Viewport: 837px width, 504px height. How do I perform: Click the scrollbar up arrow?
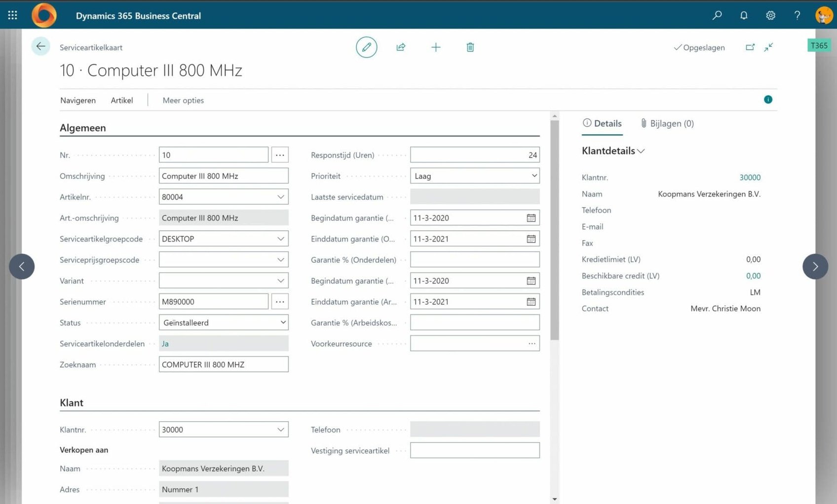point(555,116)
